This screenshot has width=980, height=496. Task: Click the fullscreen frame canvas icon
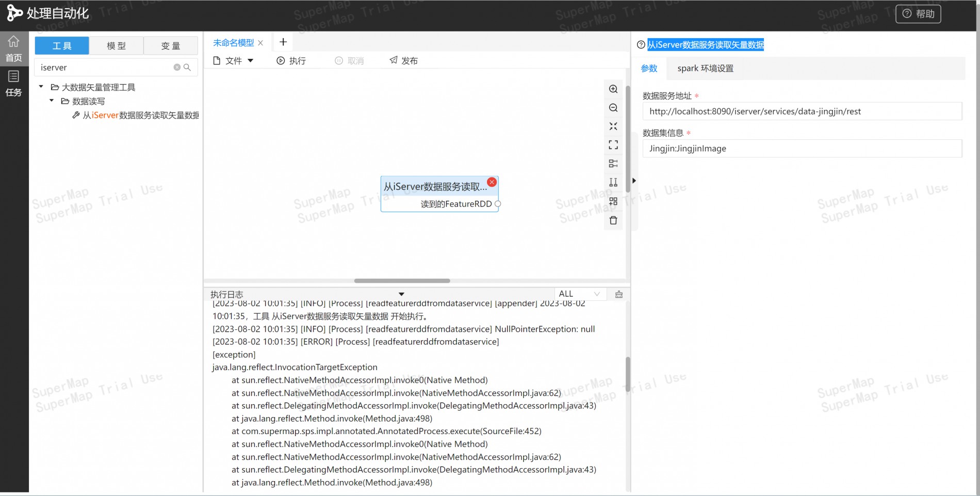(613, 145)
